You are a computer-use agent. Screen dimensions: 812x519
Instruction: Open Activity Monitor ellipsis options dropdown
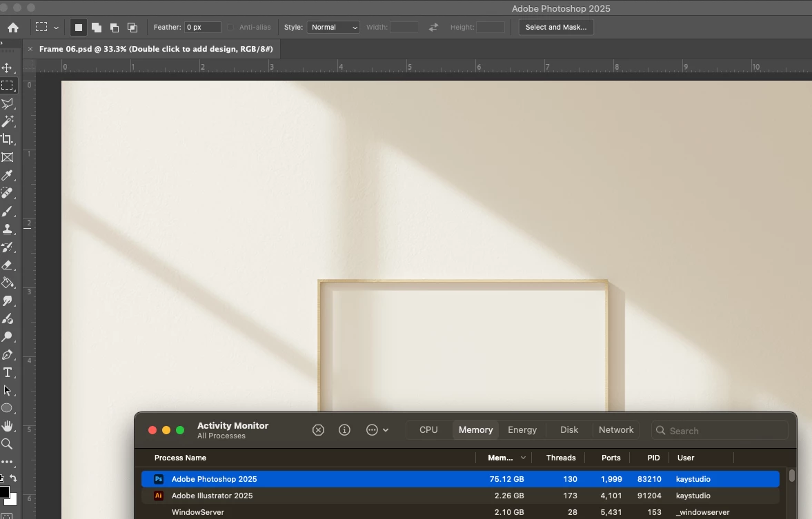coord(377,430)
